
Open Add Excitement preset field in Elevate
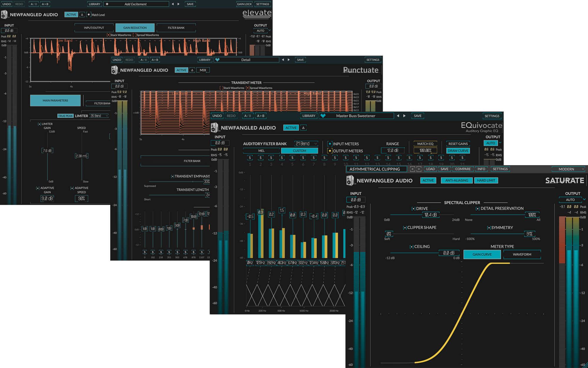coord(136,4)
